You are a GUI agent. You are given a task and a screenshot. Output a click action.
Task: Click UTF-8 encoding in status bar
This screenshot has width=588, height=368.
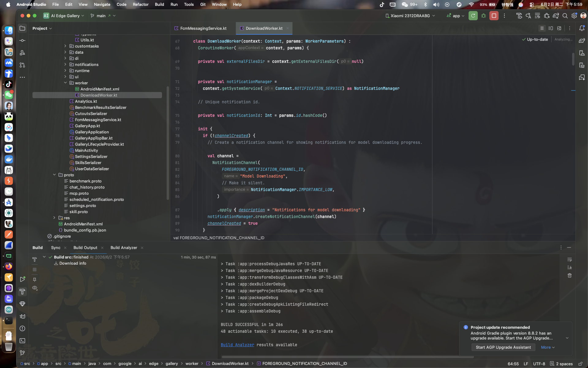point(539,364)
